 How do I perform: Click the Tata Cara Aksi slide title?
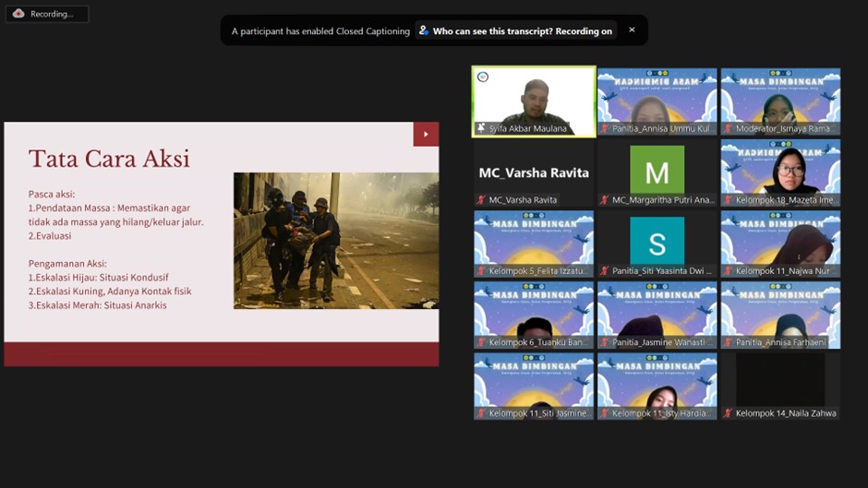(109, 159)
